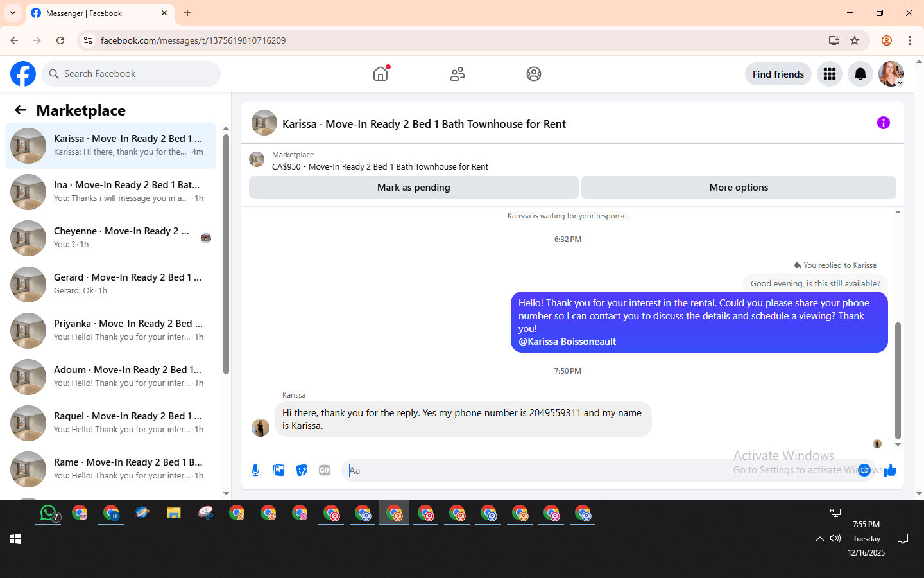Open Rame's conversation in the list
The height and width of the screenshot is (578, 924).
(x=110, y=469)
